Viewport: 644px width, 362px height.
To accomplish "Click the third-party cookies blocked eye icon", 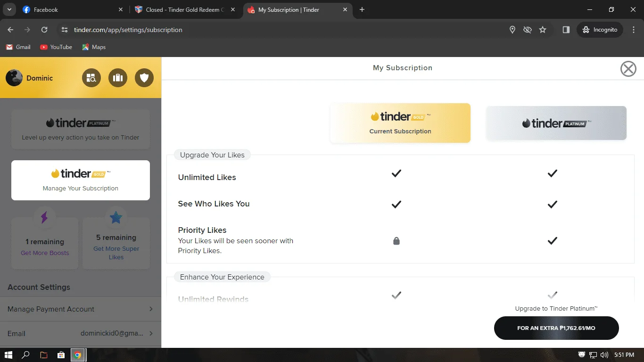I will coord(528,30).
